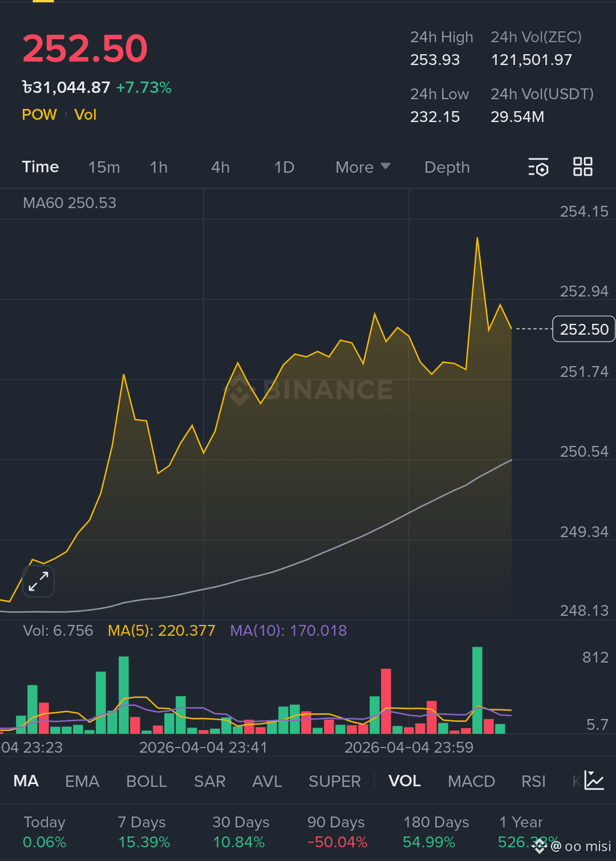The width and height of the screenshot is (616, 861).
Task: Tap the Vol tag
Action: pyautogui.click(x=86, y=115)
